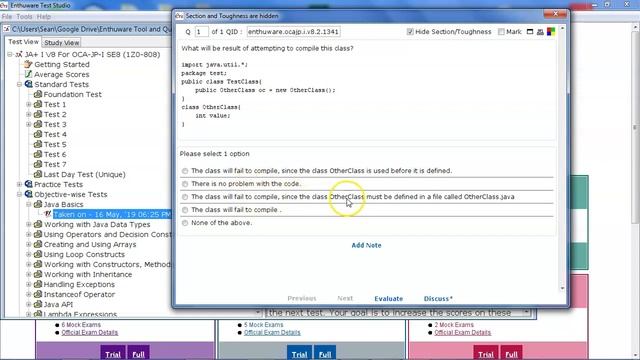Click the Test 1 icon in tree
640x360 pixels.
click(38, 104)
